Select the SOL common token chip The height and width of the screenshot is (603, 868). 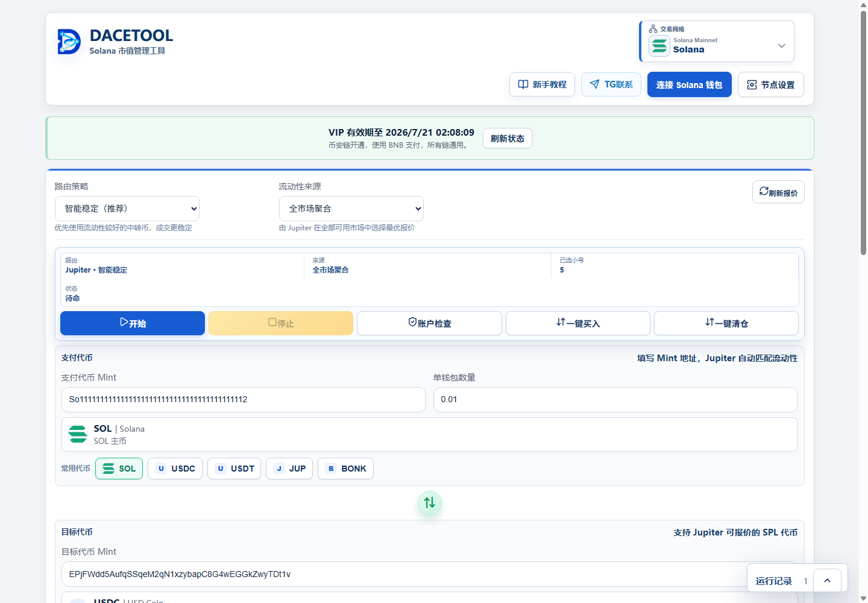coord(119,469)
